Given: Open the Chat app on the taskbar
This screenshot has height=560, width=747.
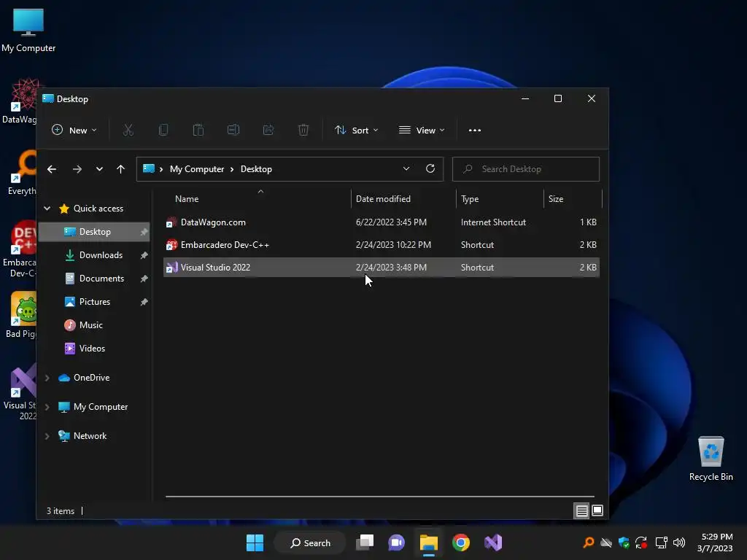Looking at the screenshot, I should coord(396,542).
